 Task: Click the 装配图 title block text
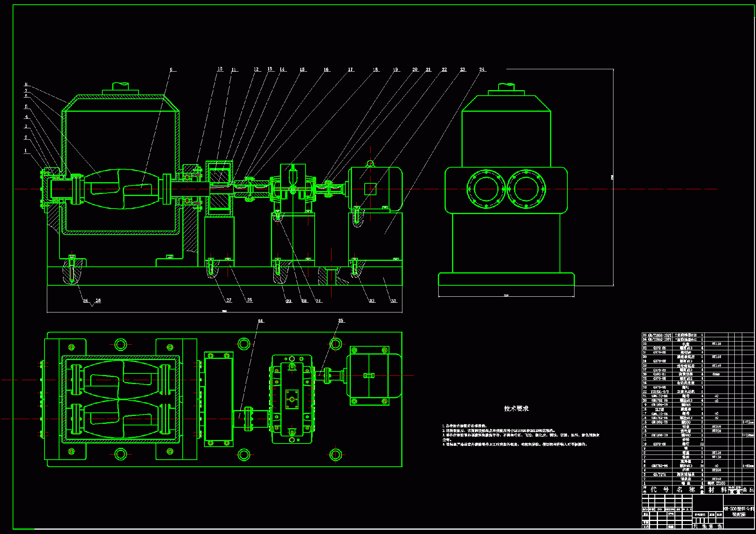[739, 514]
